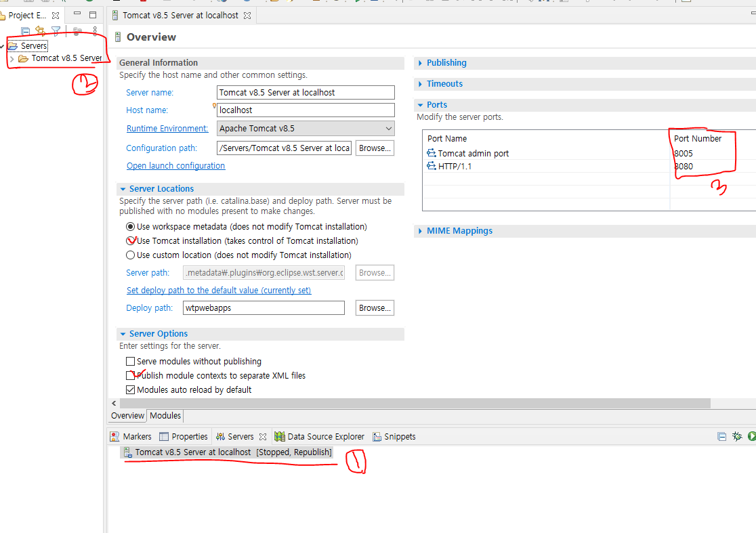Screen dimensions: 756x533
Task: Click Set deploy path to default value link
Action: [x=218, y=290]
